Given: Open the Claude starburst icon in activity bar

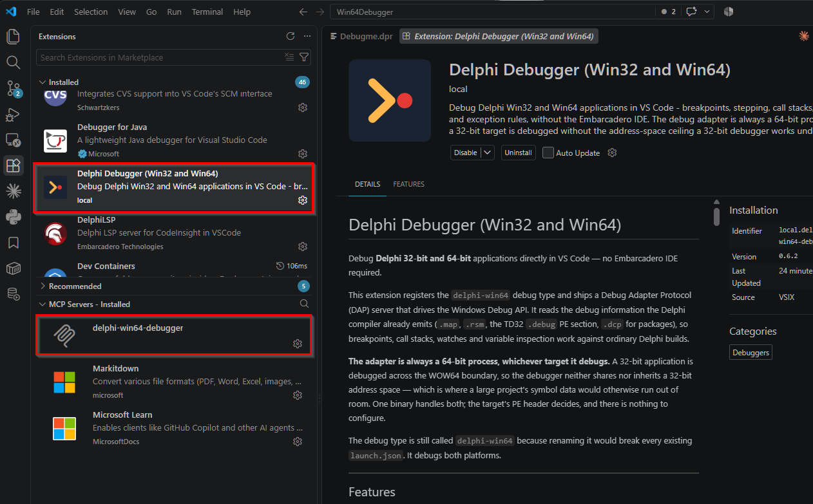Looking at the screenshot, I should (x=13, y=191).
